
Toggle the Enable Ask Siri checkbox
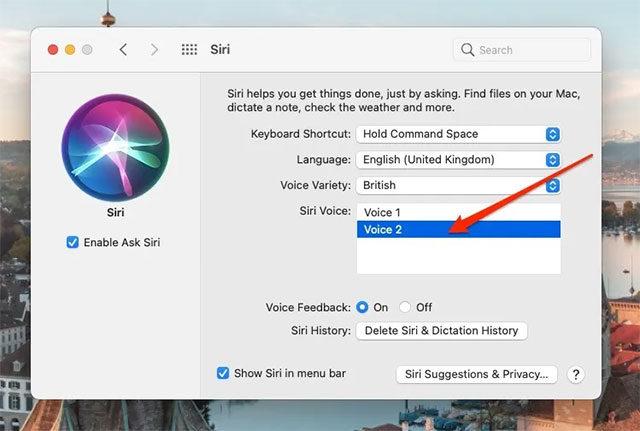(73, 242)
